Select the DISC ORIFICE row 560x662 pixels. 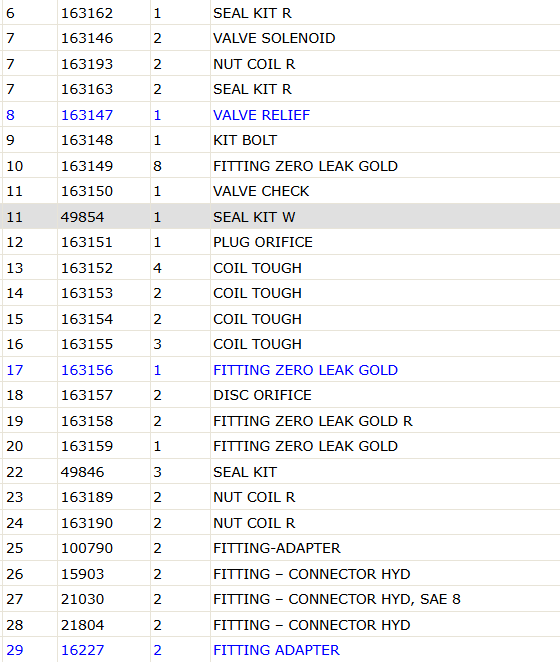pyautogui.click(x=281, y=395)
